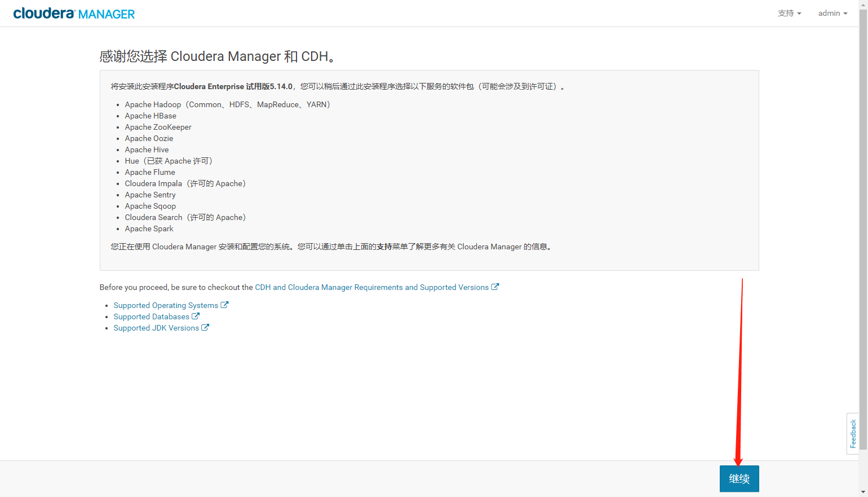This screenshot has width=868, height=497.
Task: Open the admin user dropdown
Action: [832, 13]
